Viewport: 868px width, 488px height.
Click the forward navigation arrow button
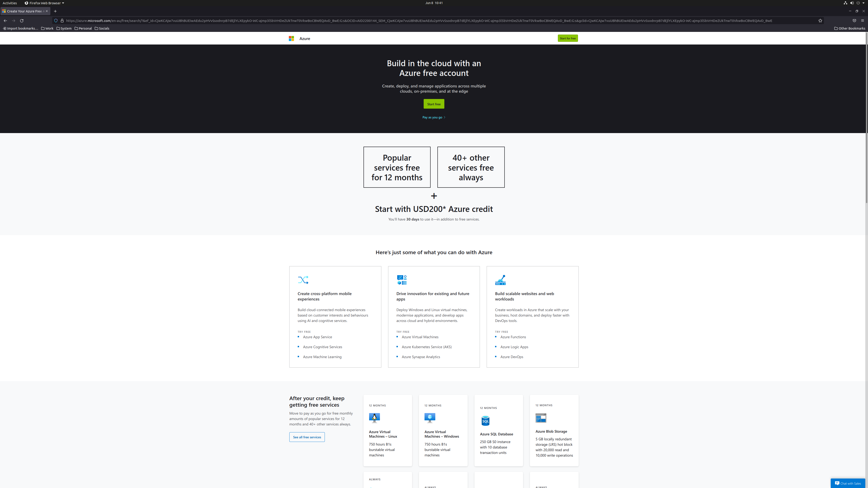(13, 20)
